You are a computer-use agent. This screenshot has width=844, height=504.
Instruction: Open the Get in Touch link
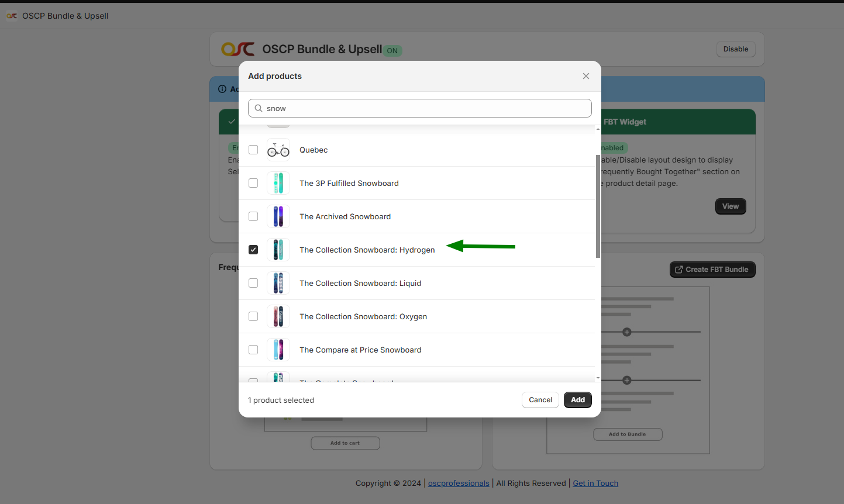[x=595, y=484]
